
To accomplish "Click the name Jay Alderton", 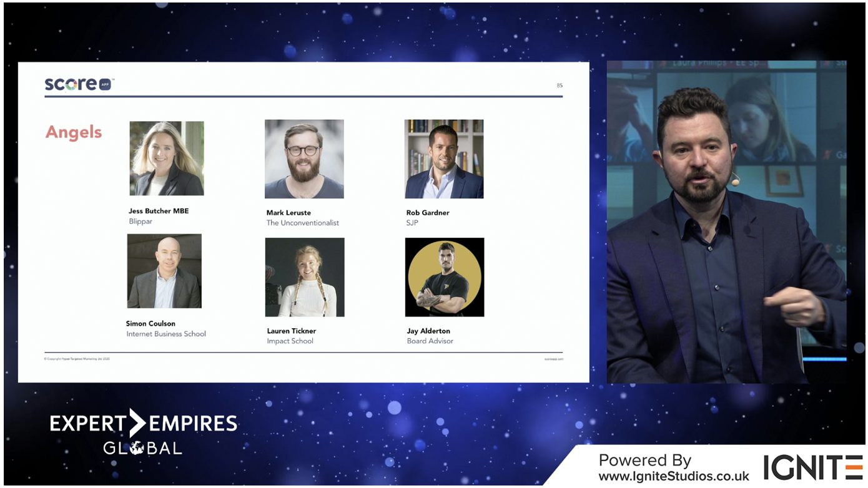I will click(428, 331).
